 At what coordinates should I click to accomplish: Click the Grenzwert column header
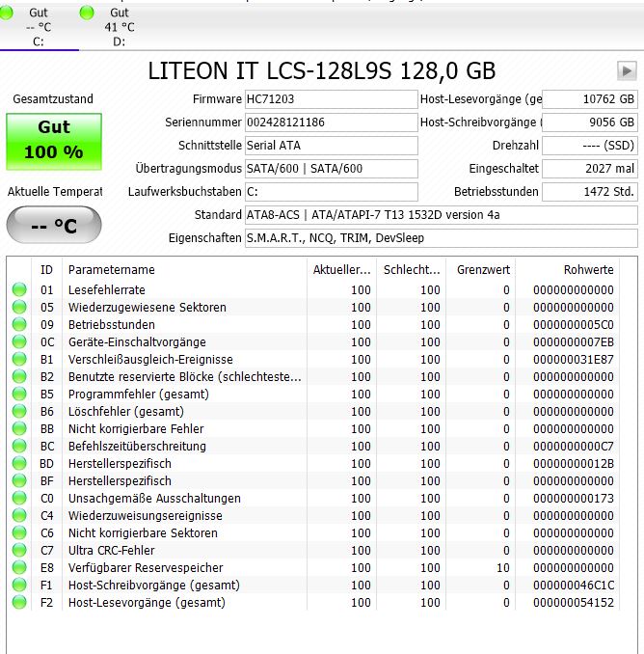[x=481, y=270]
